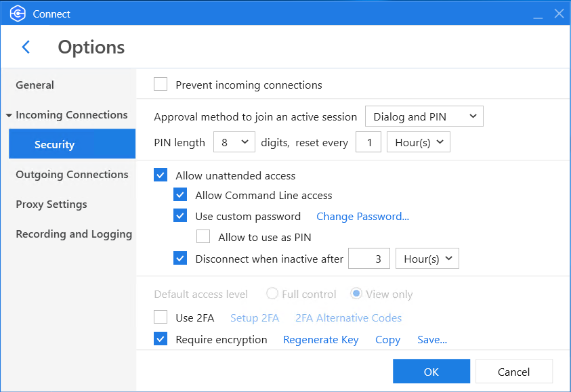Click Regenerate Key link
Screen dimensions: 571x392
(321, 340)
